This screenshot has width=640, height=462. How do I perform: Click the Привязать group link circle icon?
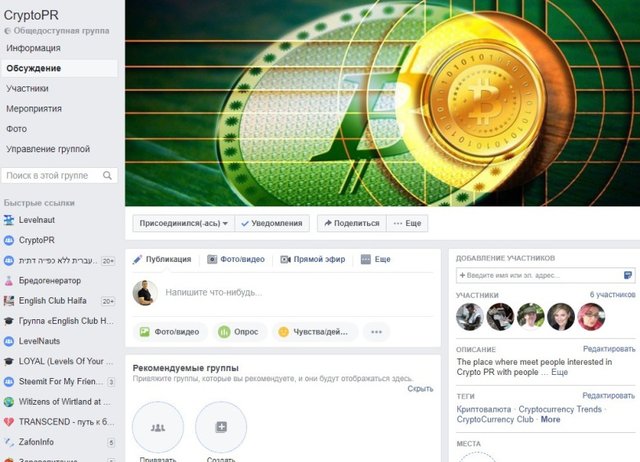(x=158, y=427)
